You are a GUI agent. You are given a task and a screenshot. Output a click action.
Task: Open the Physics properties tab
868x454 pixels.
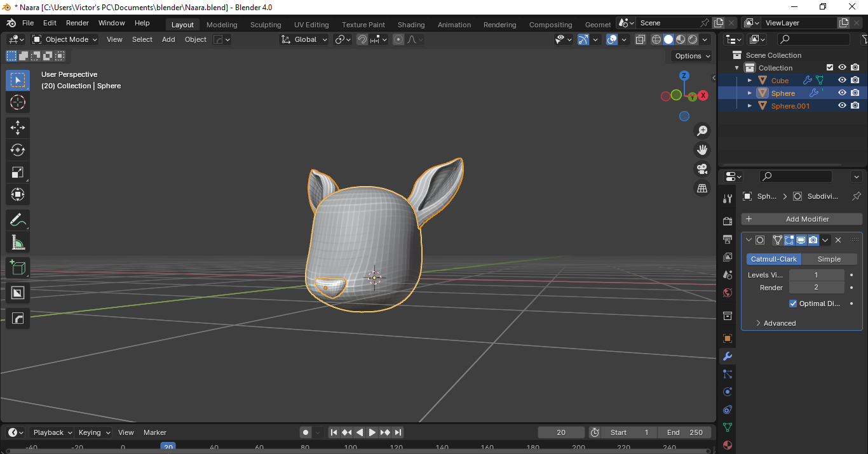tap(728, 392)
